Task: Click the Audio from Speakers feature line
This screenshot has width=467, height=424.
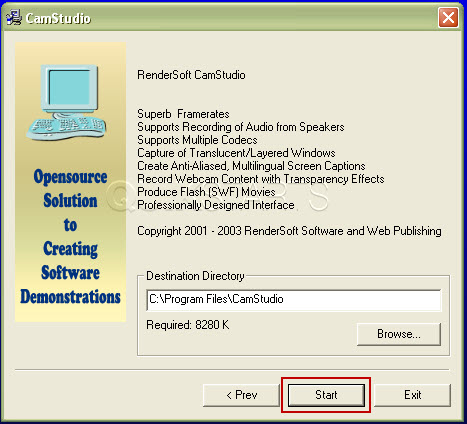Action: click(x=241, y=127)
